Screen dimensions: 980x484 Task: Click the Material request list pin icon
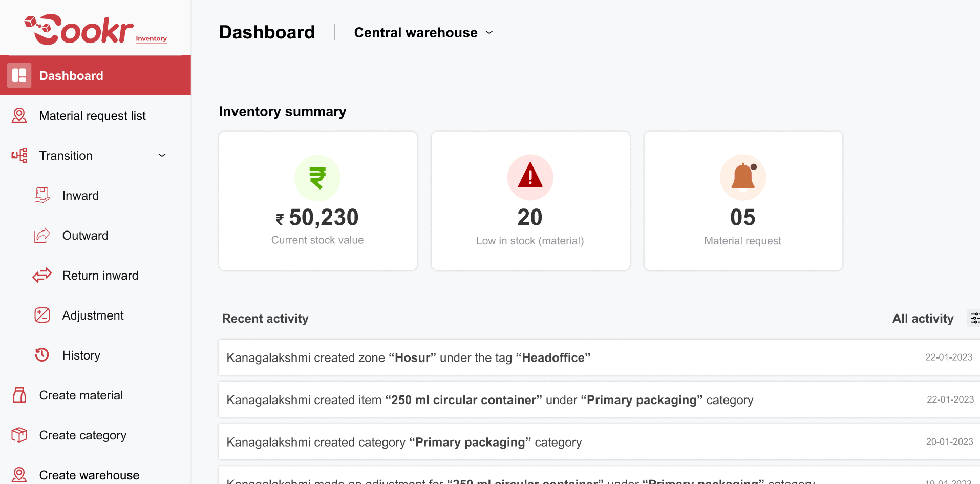pos(19,115)
